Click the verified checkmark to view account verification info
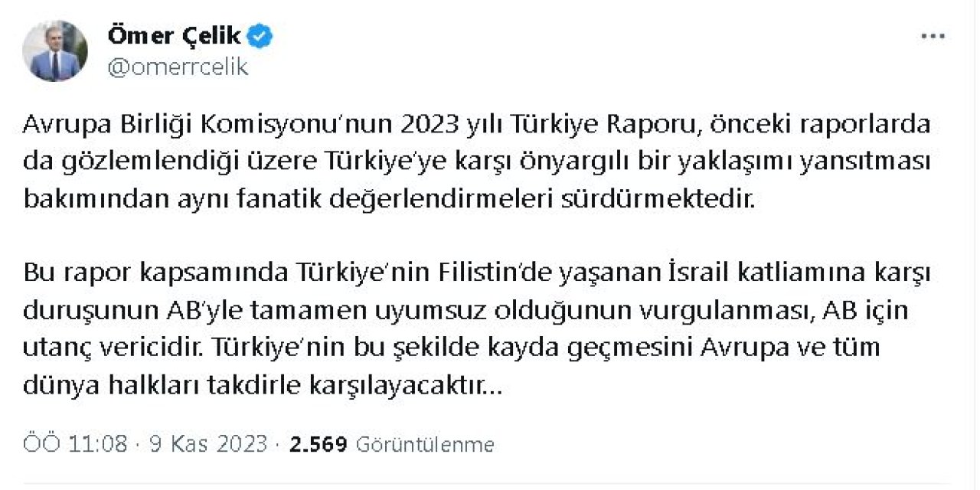 click(260, 34)
